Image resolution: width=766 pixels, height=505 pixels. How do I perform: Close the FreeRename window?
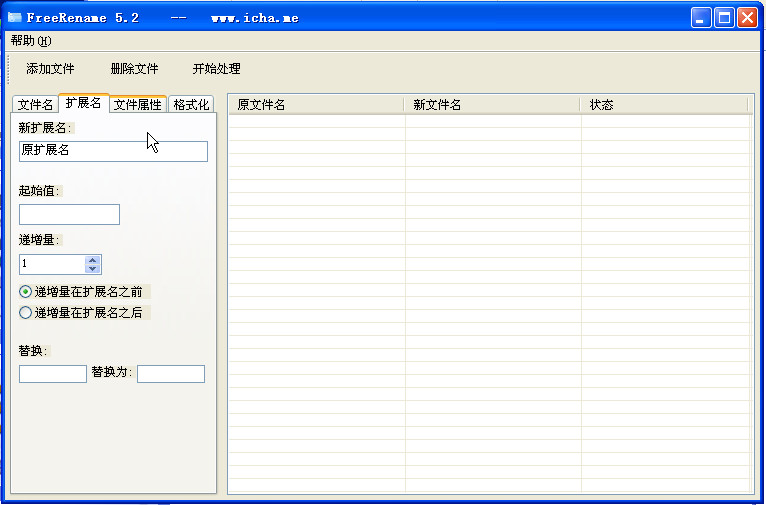[747, 18]
